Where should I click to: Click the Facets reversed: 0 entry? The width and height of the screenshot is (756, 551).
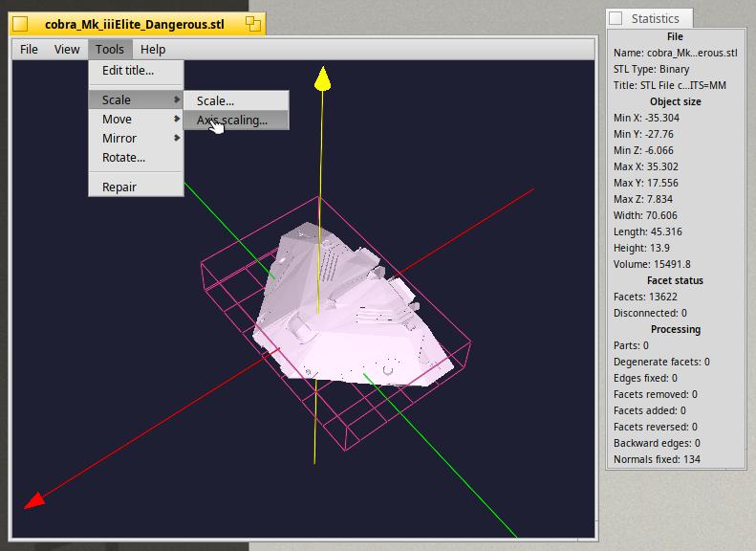(x=656, y=427)
